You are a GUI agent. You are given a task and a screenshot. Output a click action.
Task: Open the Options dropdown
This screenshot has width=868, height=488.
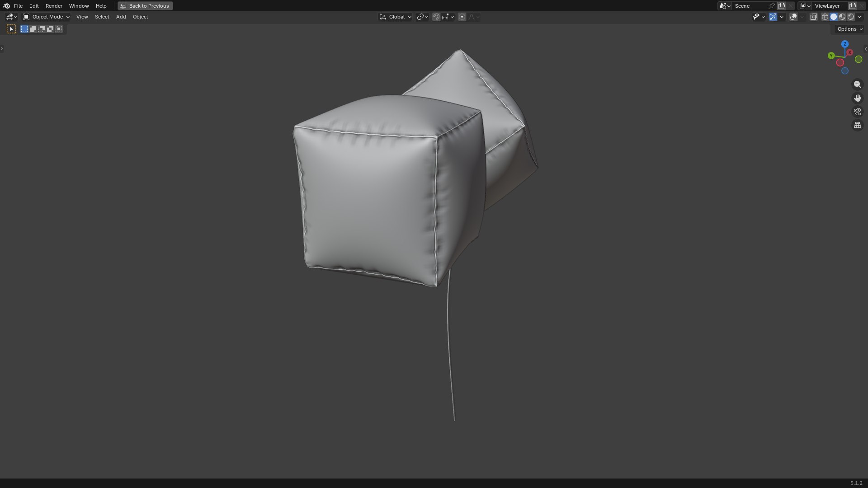click(x=850, y=29)
